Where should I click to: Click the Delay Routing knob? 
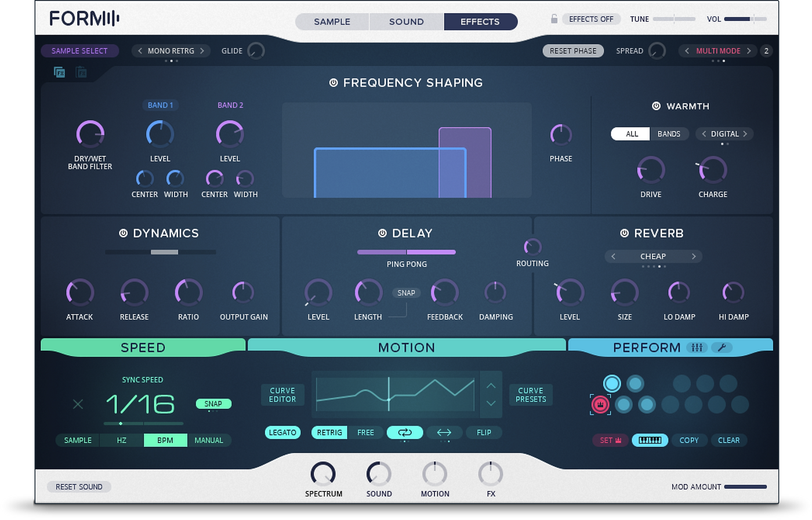[x=532, y=246]
